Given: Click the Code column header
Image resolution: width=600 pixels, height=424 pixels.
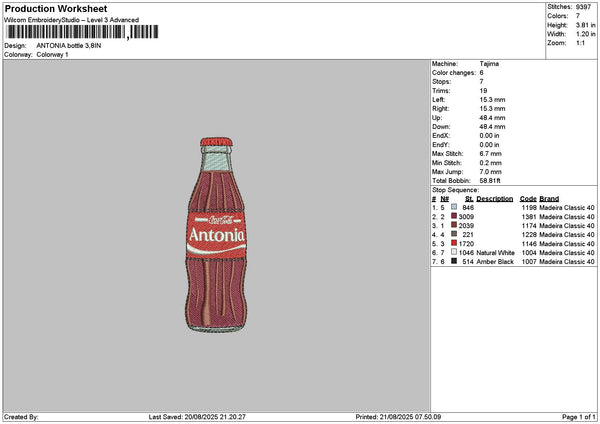Looking at the screenshot, I should (x=528, y=199).
